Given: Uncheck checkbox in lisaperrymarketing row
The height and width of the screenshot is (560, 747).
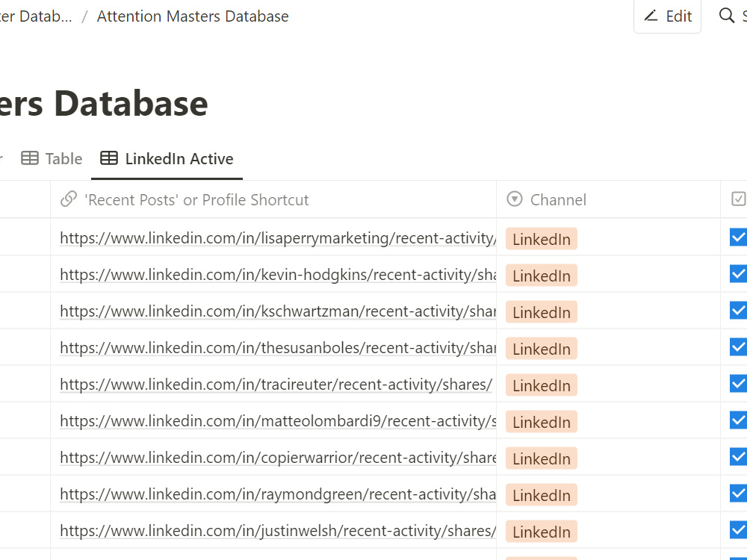Looking at the screenshot, I should [x=739, y=237].
